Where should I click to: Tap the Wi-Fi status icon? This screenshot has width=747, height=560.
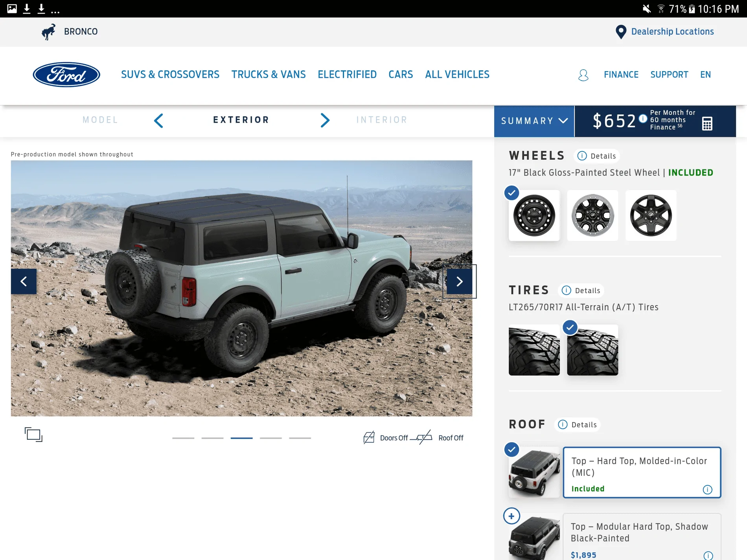[661, 9]
